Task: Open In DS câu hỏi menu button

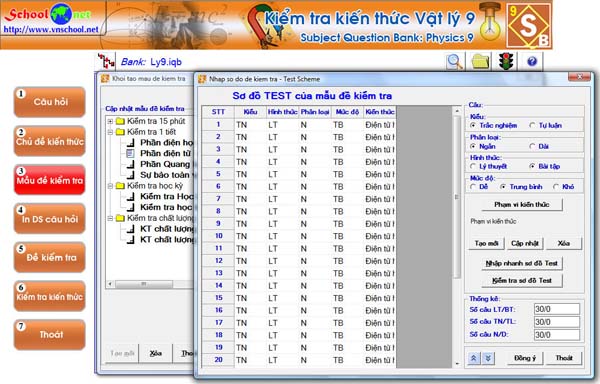Action: point(50,219)
